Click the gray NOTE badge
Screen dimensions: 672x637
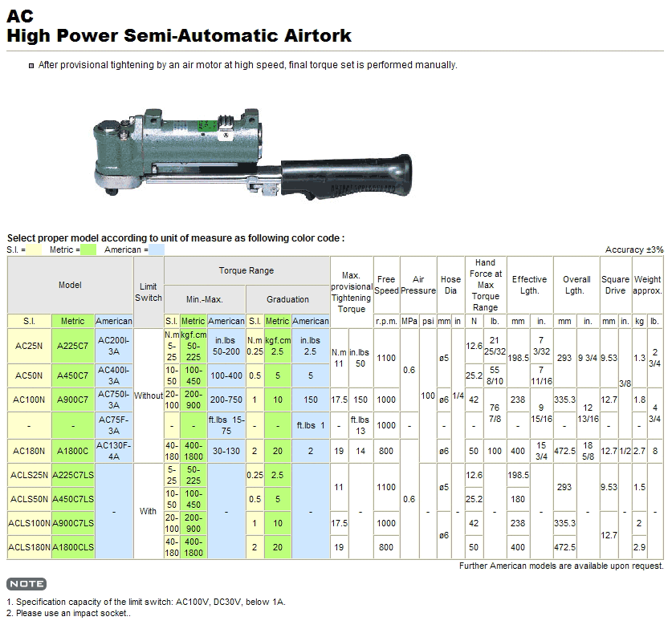coord(26,584)
